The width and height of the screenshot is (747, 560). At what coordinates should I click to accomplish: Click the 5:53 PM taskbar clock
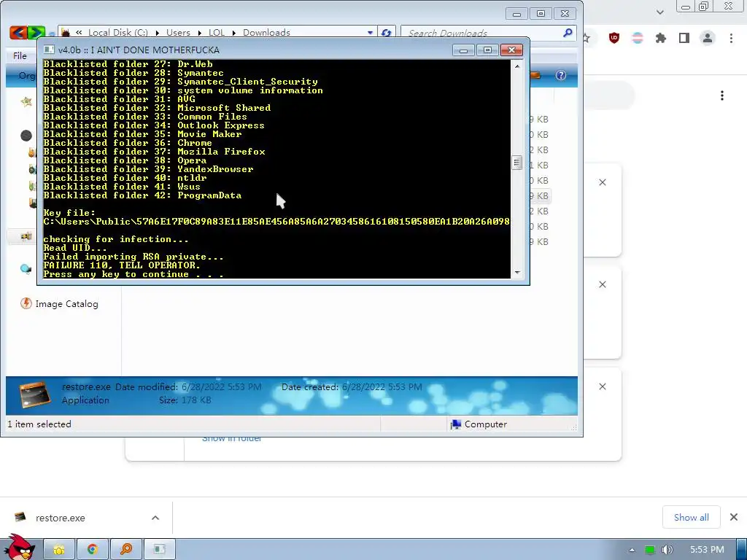(707, 550)
